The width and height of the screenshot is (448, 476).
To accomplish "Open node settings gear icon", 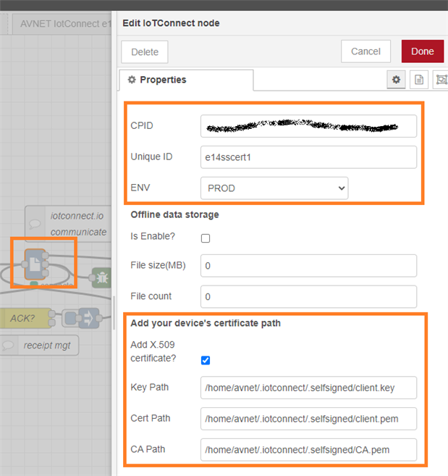I will [396, 80].
